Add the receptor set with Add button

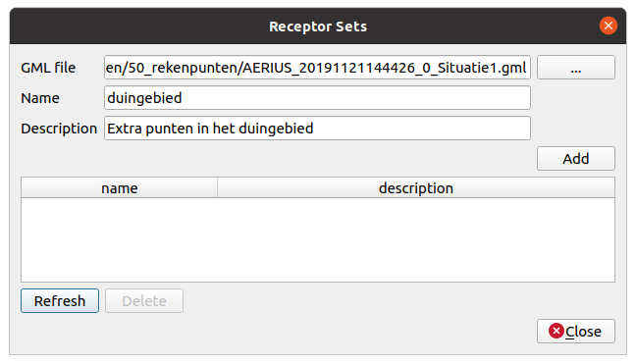575,159
